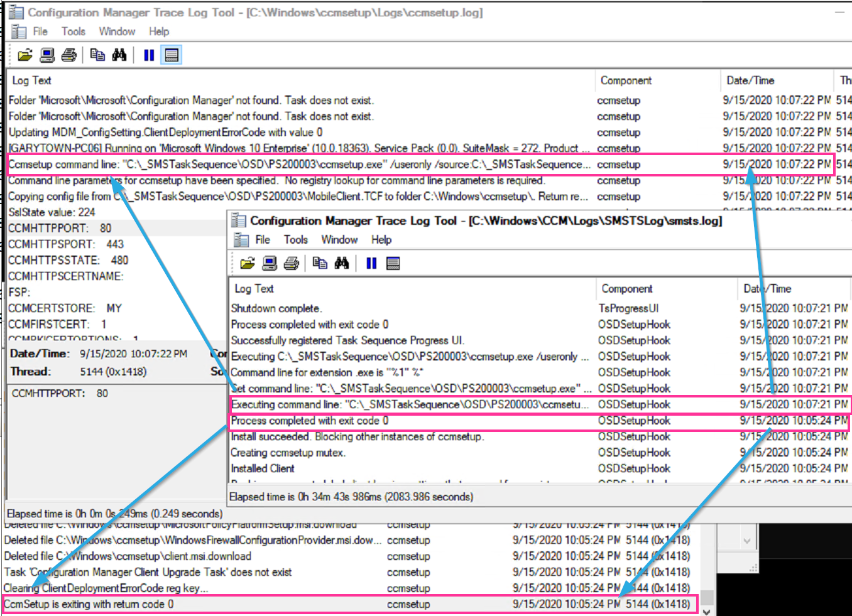Toggle the details pane in ccmsetup.log toolbar
This screenshot has width=852, height=616.
pos(172,55)
